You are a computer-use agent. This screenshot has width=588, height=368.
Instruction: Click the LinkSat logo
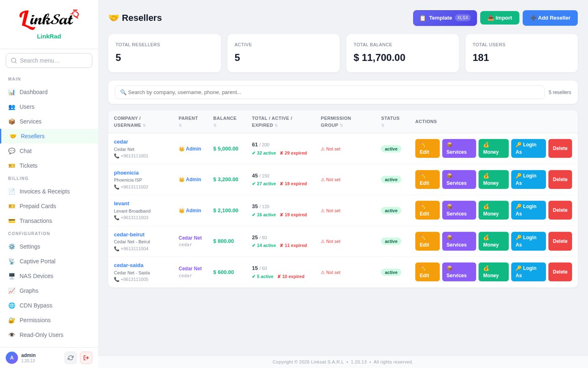[x=49, y=19]
